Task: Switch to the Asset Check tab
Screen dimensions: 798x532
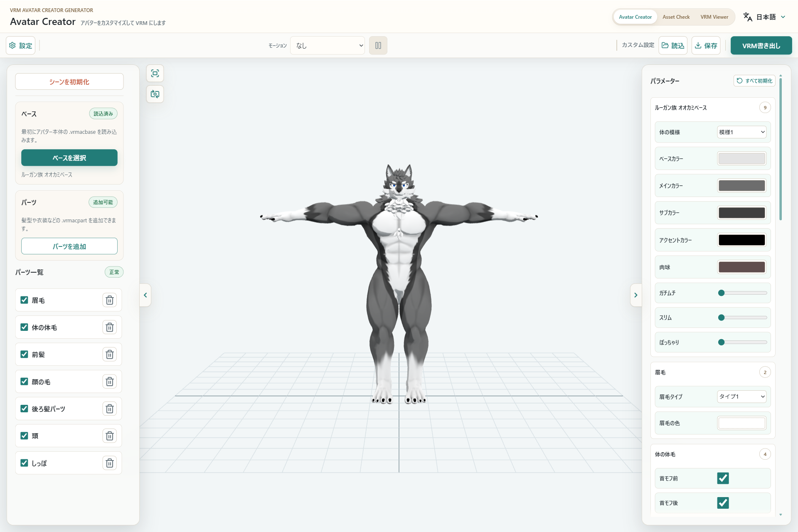Action: [x=676, y=17]
